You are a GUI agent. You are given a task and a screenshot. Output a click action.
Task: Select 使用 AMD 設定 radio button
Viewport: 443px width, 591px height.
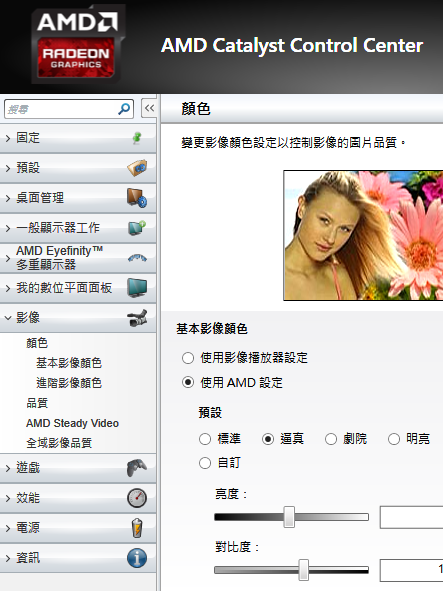tap(188, 383)
